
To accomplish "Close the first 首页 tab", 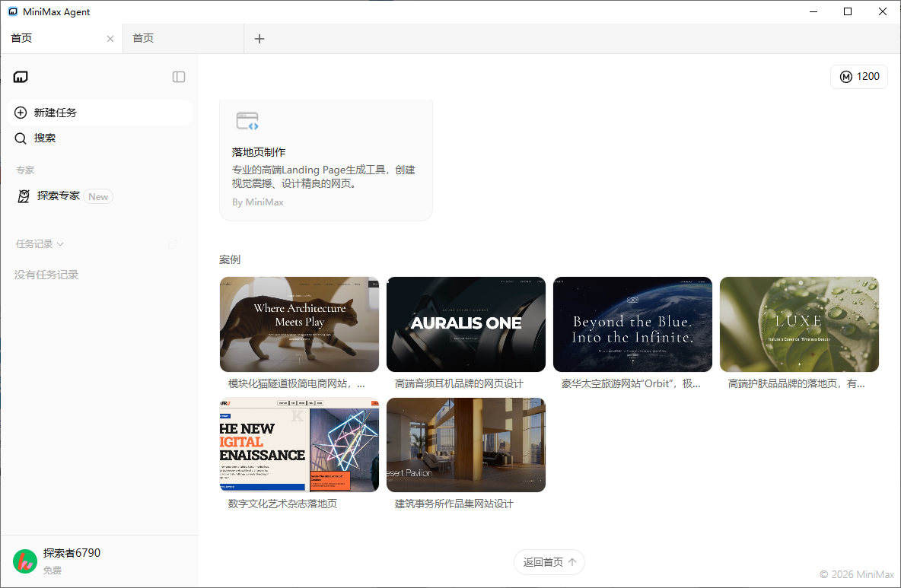I will (110, 39).
